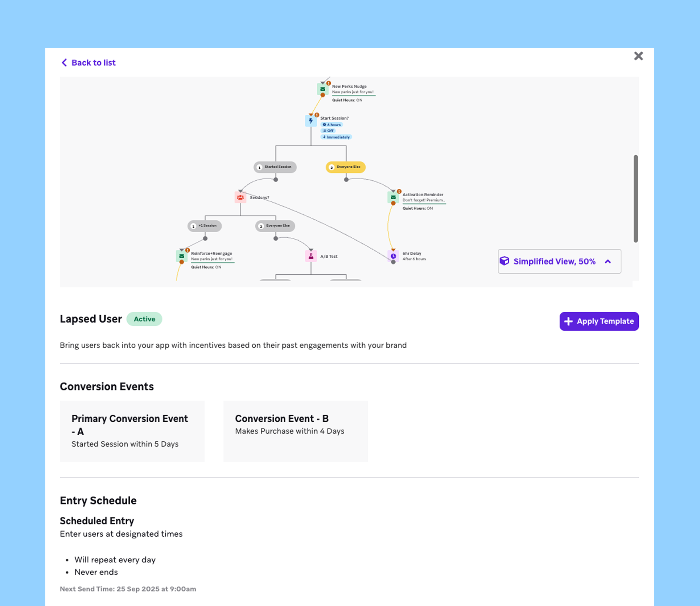This screenshot has height=606, width=700.
Task: Expand the Simplified View zoom dropdown
Action: (608, 261)
